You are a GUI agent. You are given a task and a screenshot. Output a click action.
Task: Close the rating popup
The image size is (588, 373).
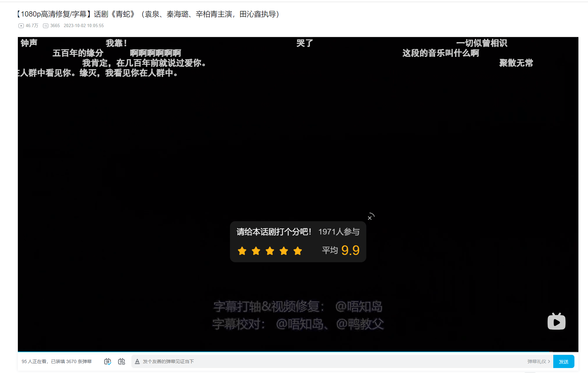(x=370, y=218)
